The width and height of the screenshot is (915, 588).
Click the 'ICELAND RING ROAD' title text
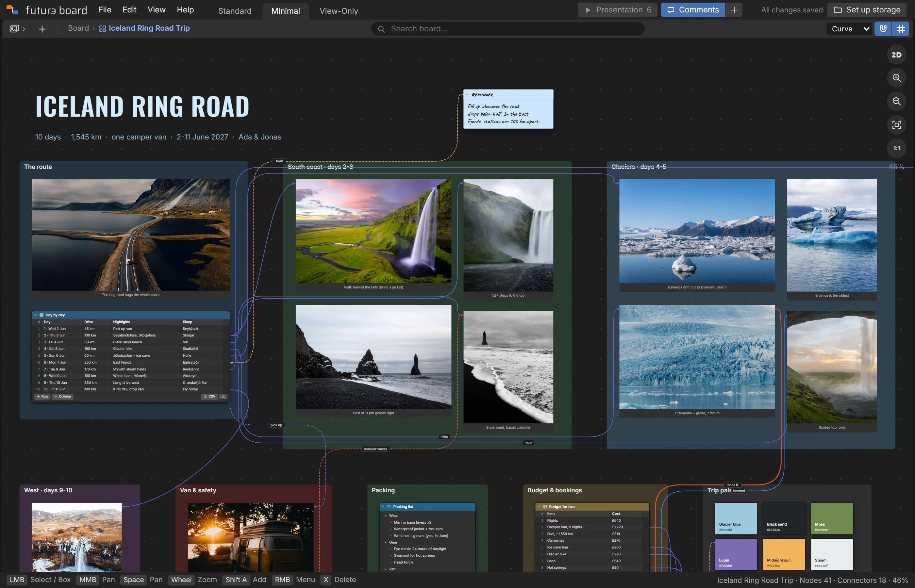(x=142, y=106)
